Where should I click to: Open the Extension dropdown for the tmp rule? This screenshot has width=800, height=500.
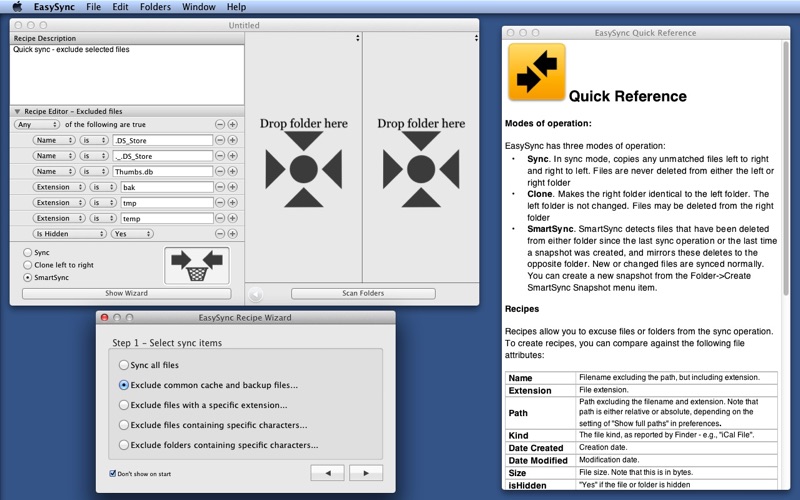coord(59,203)
